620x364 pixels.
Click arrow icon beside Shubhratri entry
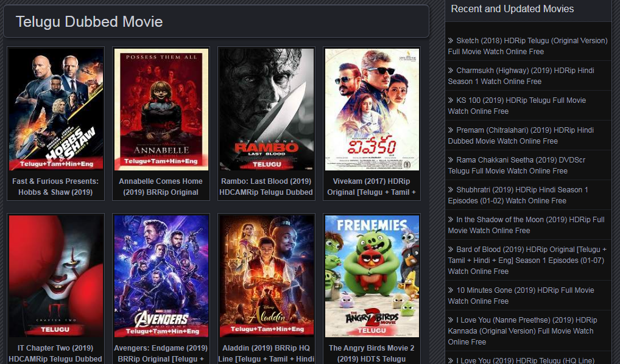coord(451,190)
